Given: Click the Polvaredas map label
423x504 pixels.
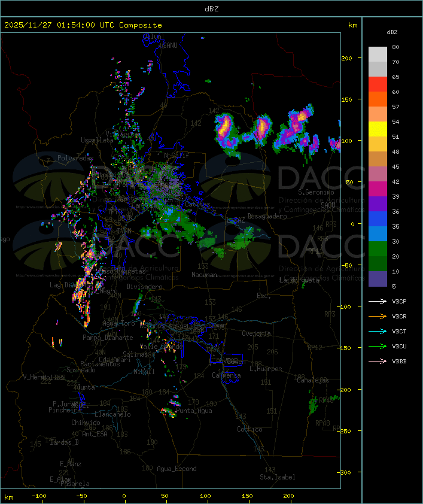Looking at the screenshot, I should coord(75,158).
